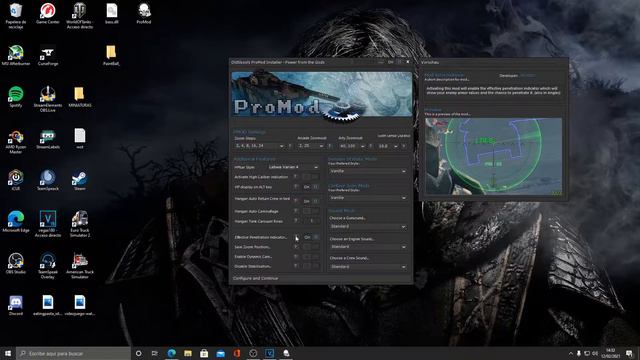Open the AMD Ryzen Master shortcut

coord(16,142)
